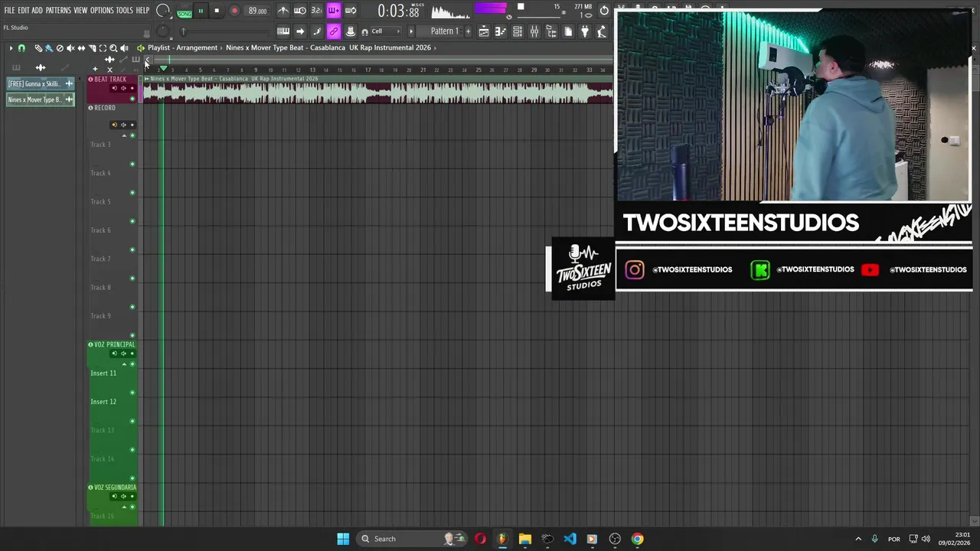980x551 pixels.
Task: Open the browser view icon
Action: [x=551, y=31]
